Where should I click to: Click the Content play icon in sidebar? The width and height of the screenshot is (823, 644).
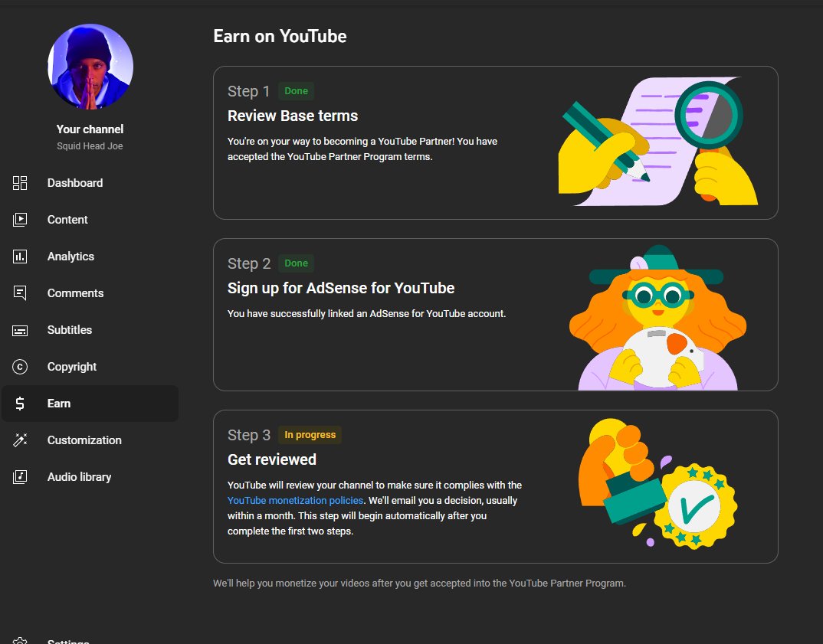click(x=20, y=220)
